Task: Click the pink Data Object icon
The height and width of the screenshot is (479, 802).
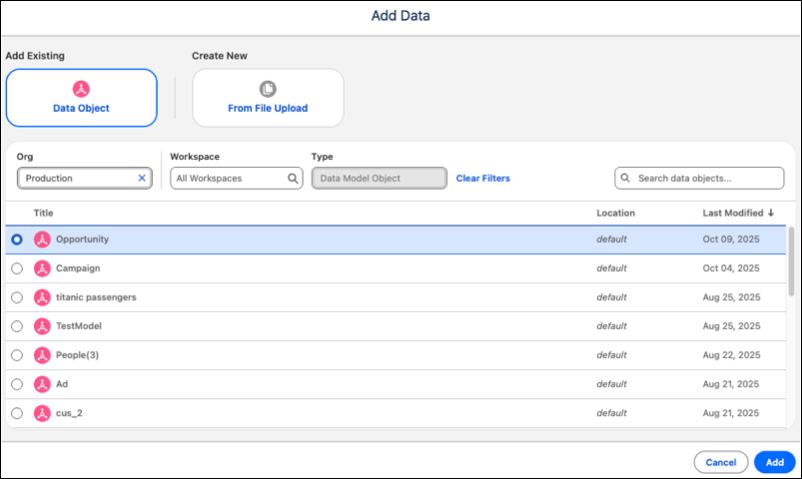Action: pyautogui.click(x=81, y=89)
